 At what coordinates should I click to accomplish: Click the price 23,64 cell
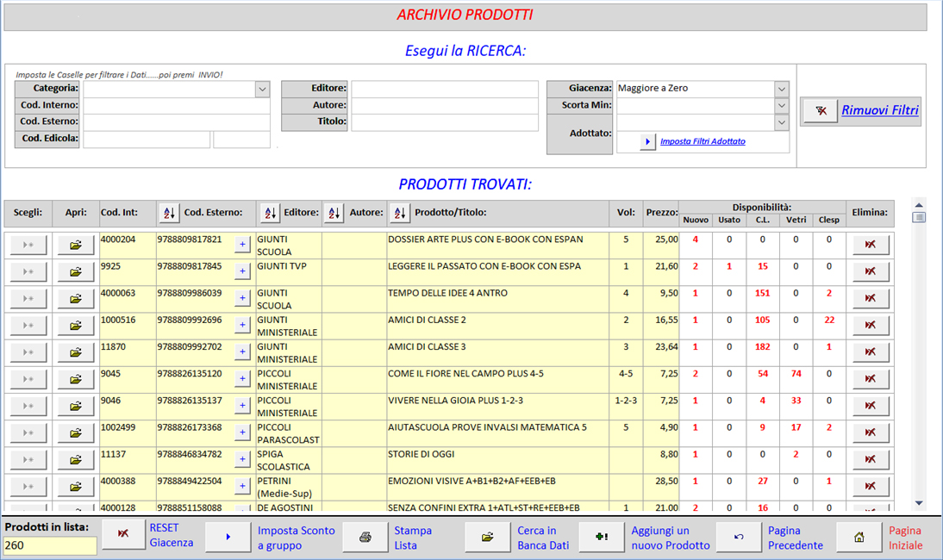(661, 353)
